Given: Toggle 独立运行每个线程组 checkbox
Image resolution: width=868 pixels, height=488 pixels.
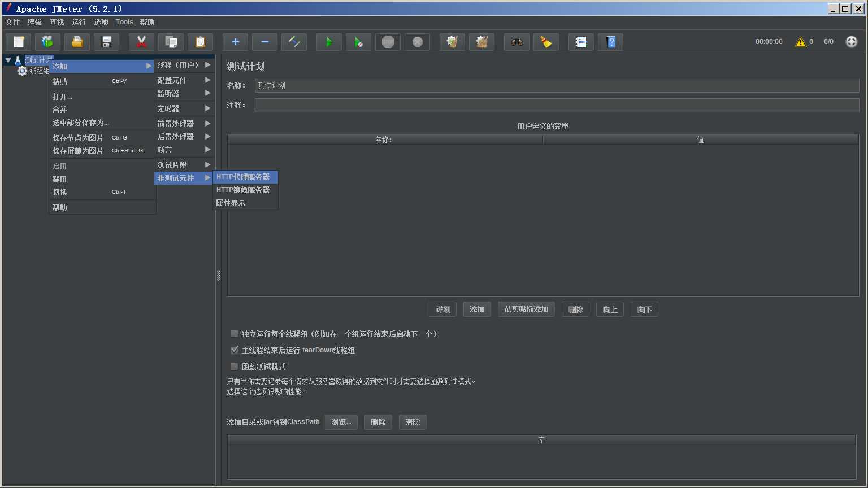Looking at the screenshot, I should [x=234, y=334].
